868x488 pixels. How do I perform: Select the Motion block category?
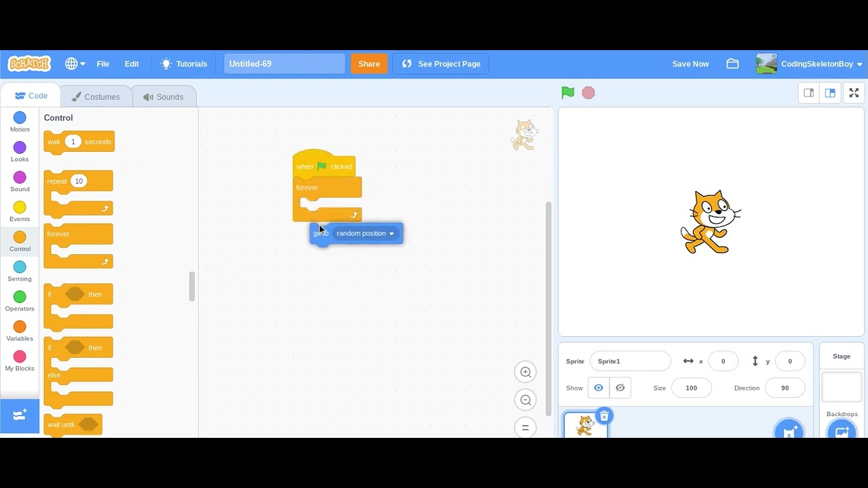point(20,122)
